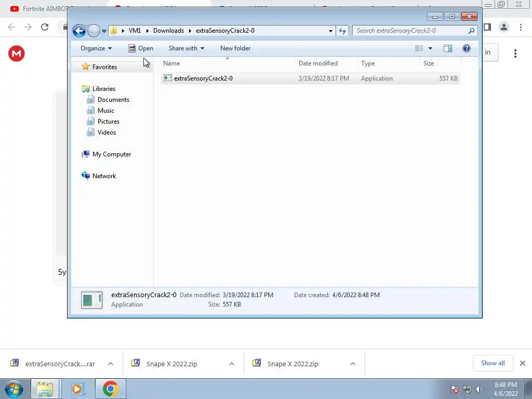Go back using Explorer's blue back arrow
The width and height of the screenshot is (532, 399).
click(x=79, y=31)
